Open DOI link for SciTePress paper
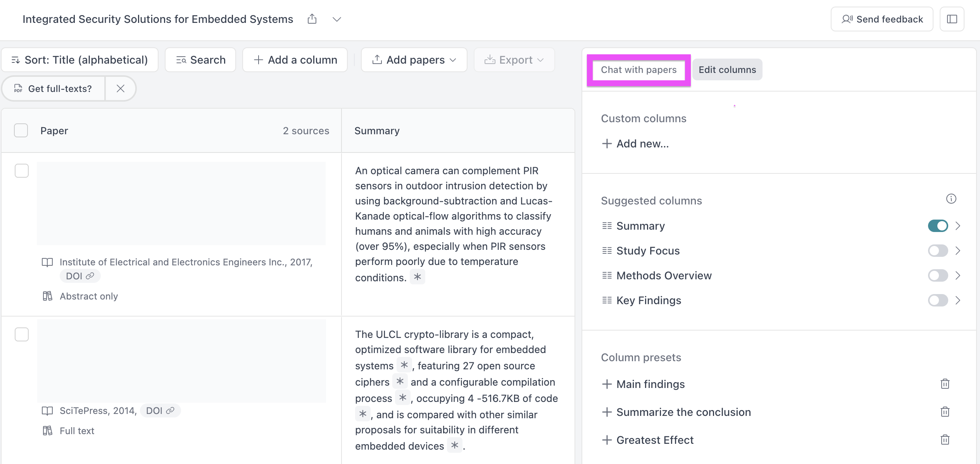This screenshot has height=464, width=980. click(160, 410)
